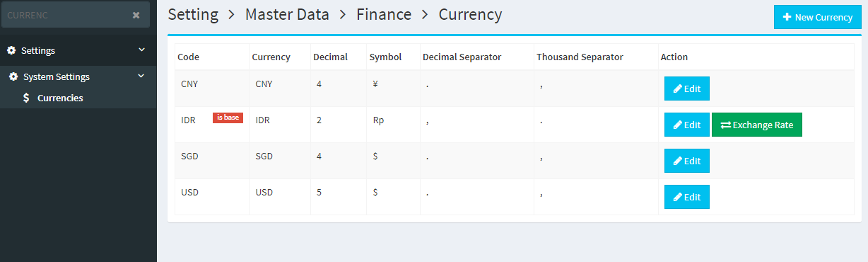The image size is (868, 262).
Task: Collapse the Settings menu chevron
Action: (x=141, y=50)
